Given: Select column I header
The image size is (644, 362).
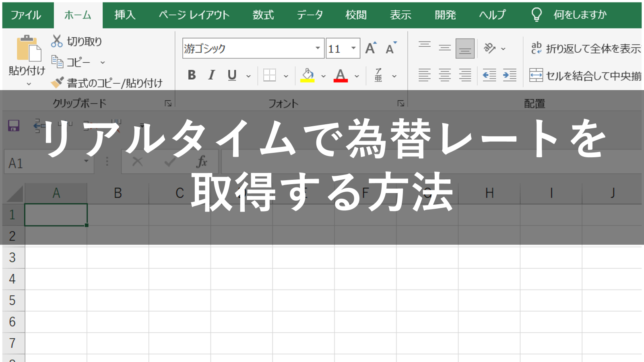Looking at the screenshot, I should click(x=551, y=193).
